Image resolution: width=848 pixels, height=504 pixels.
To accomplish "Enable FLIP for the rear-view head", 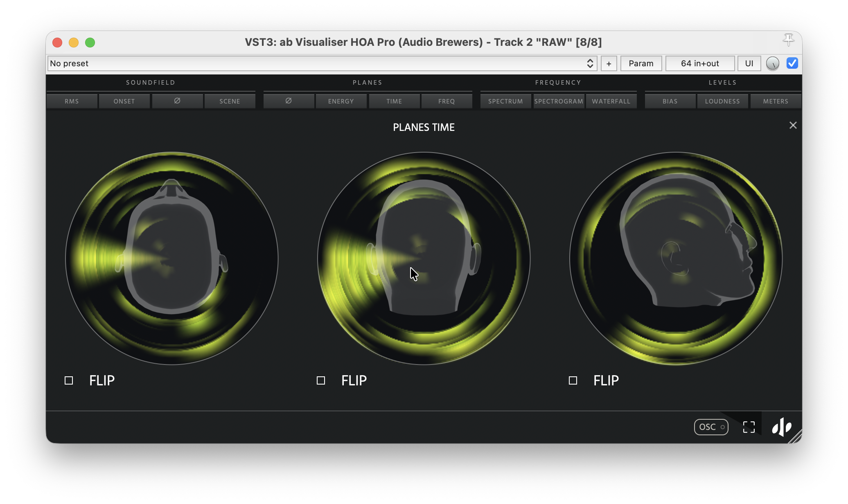I will (x=321, y=380).
